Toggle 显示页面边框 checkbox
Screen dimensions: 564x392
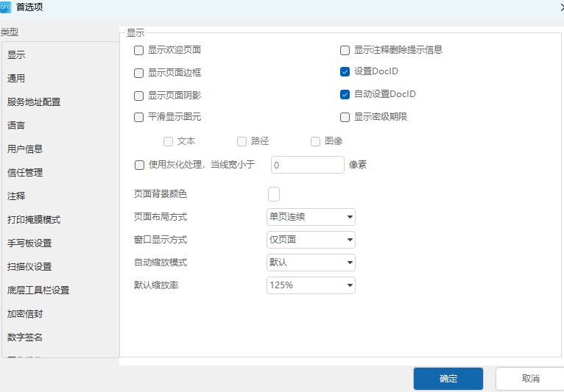[139, 73]
